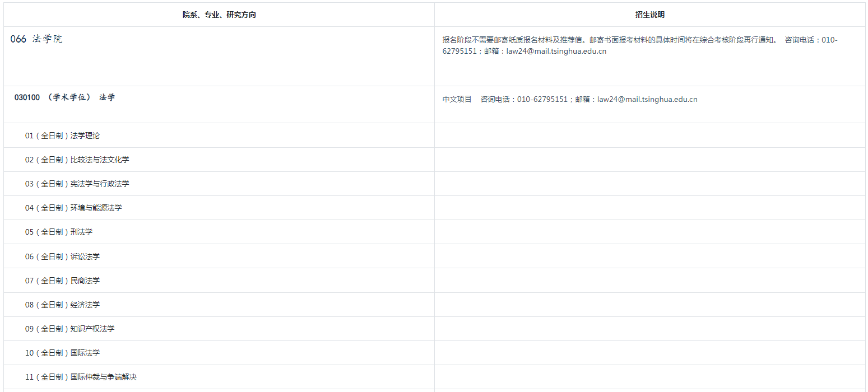Choose direction 02 比较法与法文化学
Screen dimensions: 868x392
click(x=77, y=160)
